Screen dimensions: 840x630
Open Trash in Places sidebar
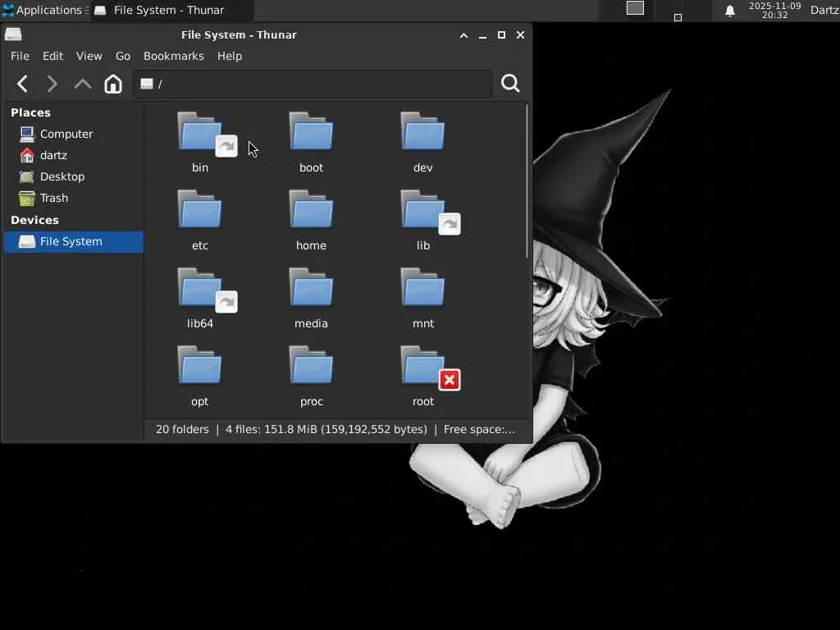point(73,199)
